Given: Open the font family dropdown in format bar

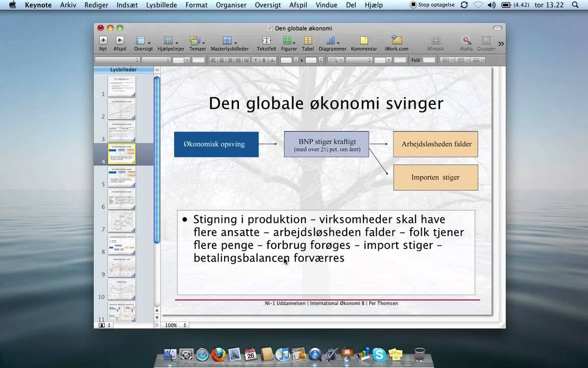Looking at the screenshot, I should click(x=117, y=60).
